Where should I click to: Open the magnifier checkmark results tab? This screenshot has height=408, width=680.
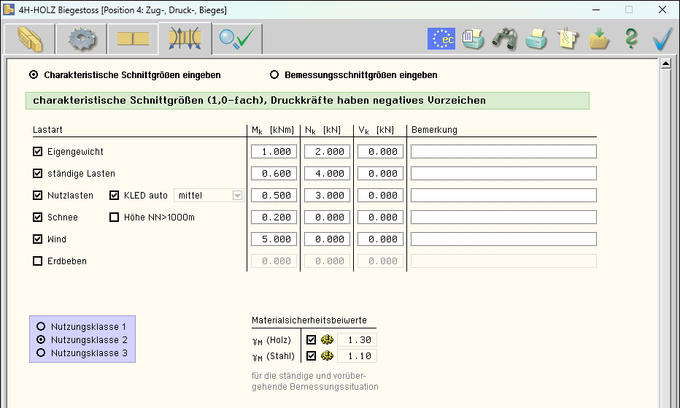(239, 39)
